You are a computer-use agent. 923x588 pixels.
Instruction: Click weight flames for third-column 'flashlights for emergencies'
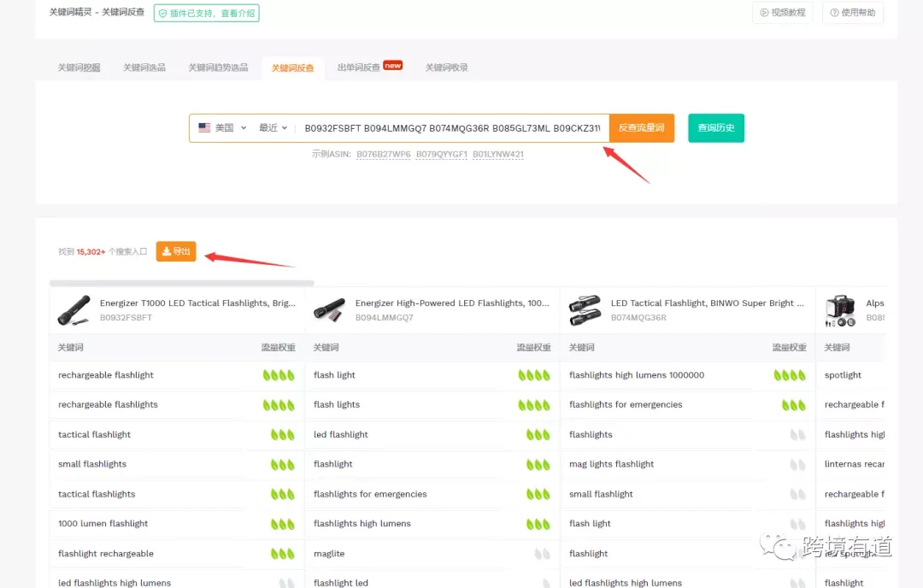tap(793, 404)
